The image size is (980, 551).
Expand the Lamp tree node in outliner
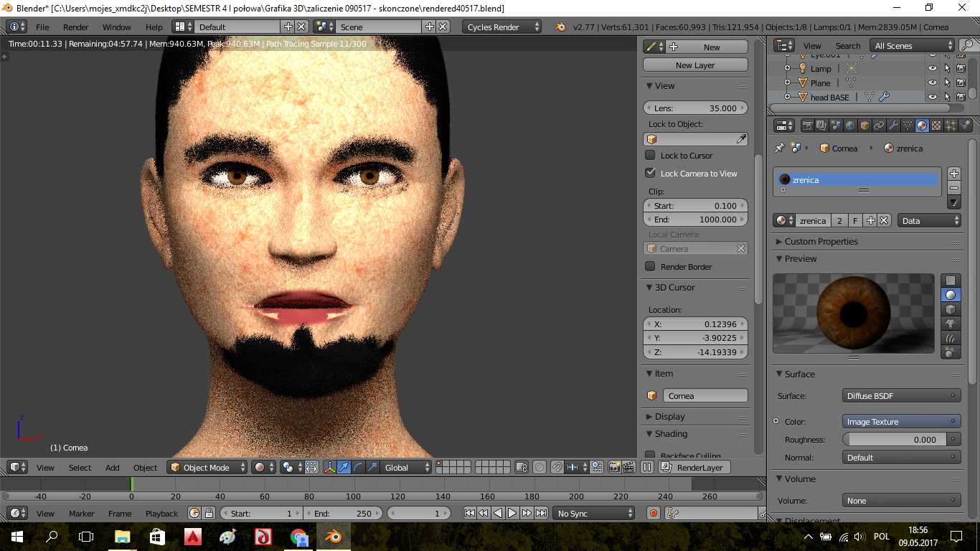point(787,69)
